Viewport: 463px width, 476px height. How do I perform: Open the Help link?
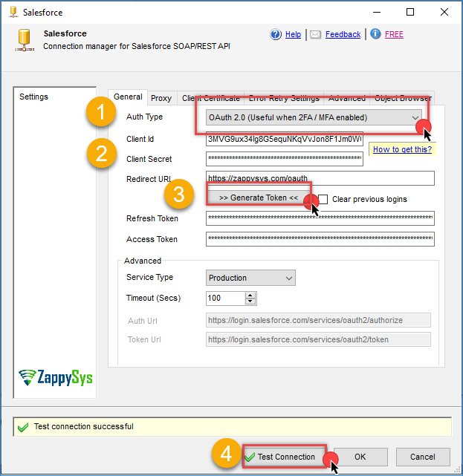(x=293, y=35)
